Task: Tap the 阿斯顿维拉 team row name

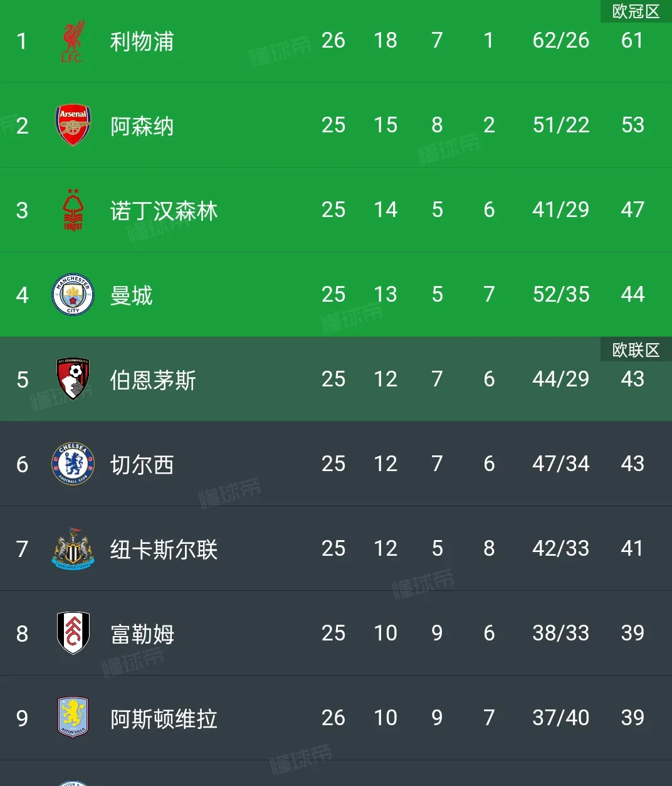Action: pyautogui.click(x=164, y=719)
